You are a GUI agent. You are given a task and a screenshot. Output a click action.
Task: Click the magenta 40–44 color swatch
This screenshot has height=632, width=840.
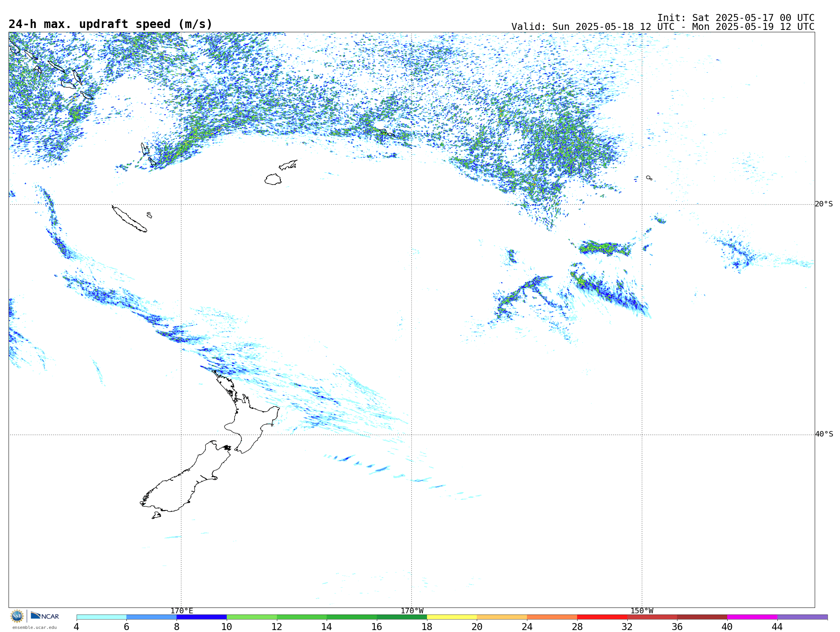click(752, 617)
